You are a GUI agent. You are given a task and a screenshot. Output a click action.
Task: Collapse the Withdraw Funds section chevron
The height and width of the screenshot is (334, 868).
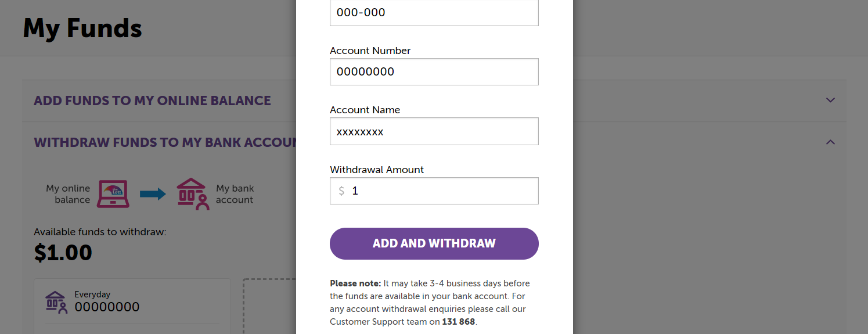point(830,142)
